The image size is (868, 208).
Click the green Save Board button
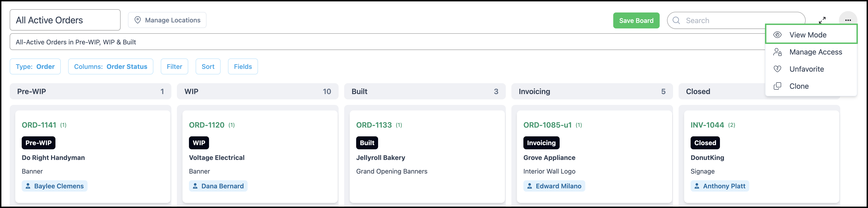[636, 20]
